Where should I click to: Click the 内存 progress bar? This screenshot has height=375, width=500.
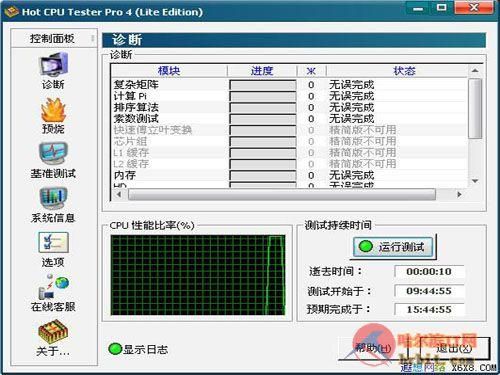[x=263, y=175]
